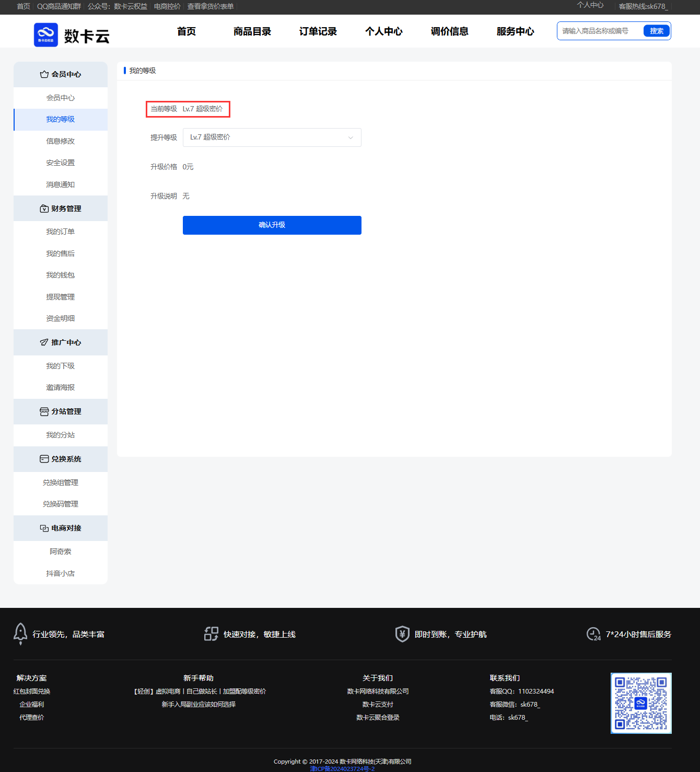Click the chevron arrow in level selector
This screenshot has height=772, width=700.
pyautogui.click(x=351, y=138)
